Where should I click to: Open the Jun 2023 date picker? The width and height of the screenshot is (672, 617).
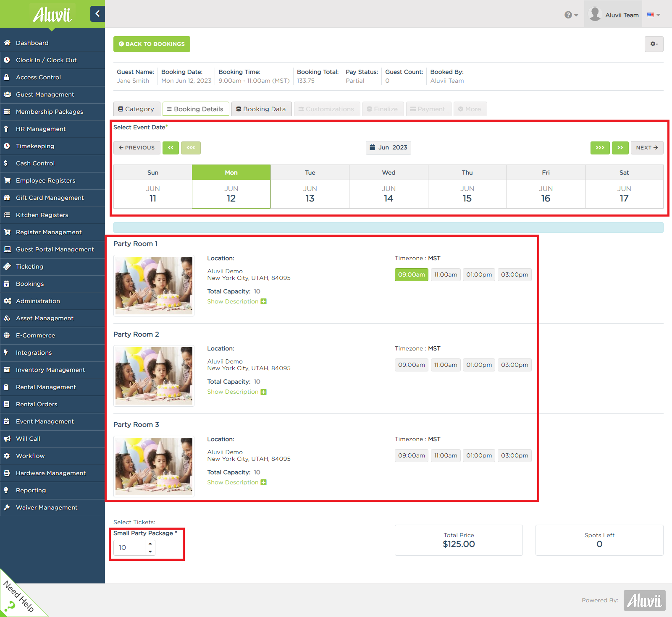pyautogui.click(x=388, y=148)
